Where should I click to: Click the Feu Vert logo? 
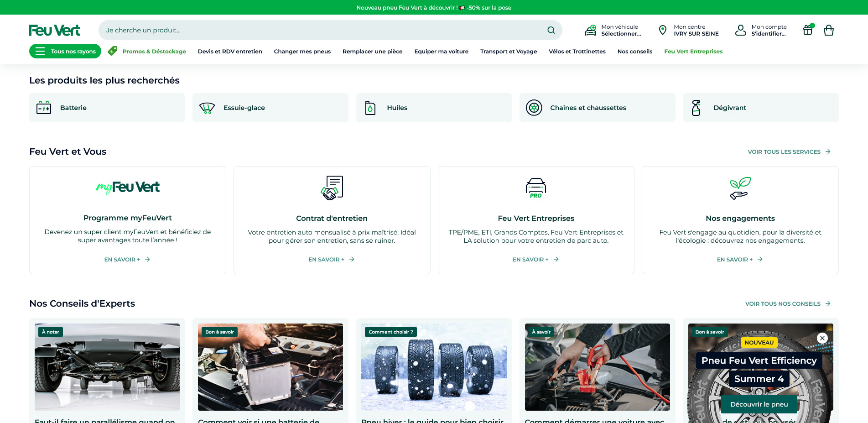click(55, 30)
